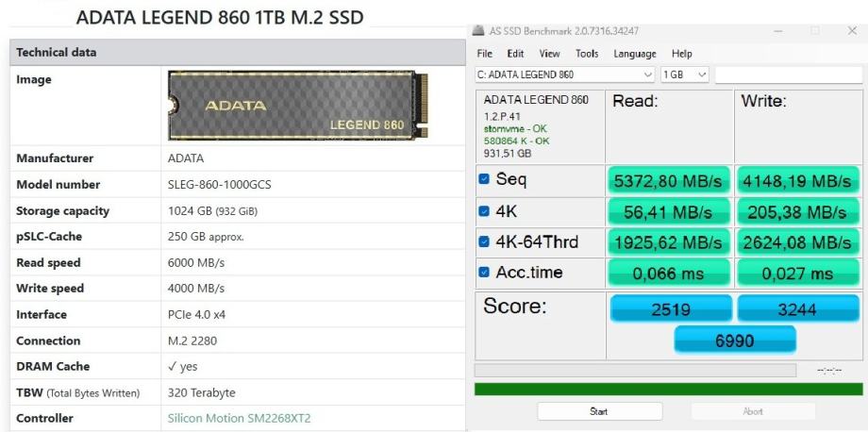Click the pSLC-Cache value 250 GB approx.
868x432 pixels.
coord(206,237)
